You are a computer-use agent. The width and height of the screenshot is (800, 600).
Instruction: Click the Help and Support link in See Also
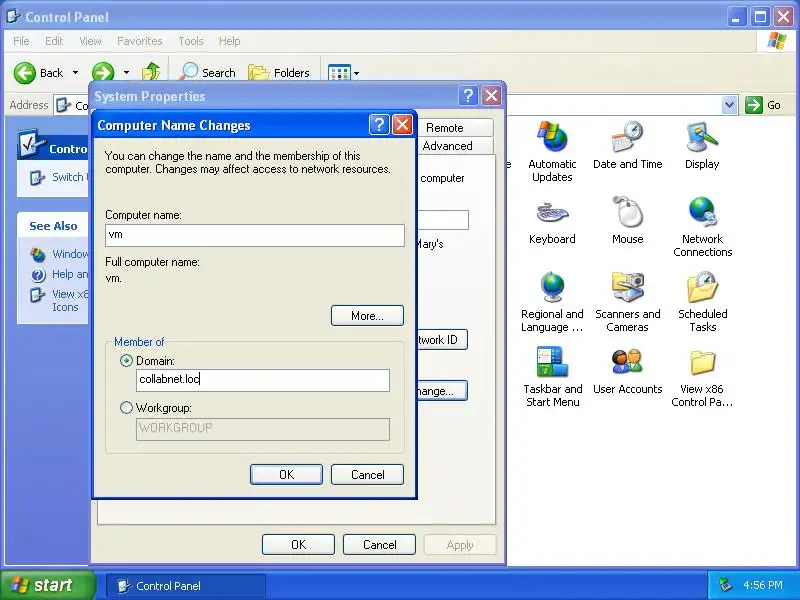point(70,274)
